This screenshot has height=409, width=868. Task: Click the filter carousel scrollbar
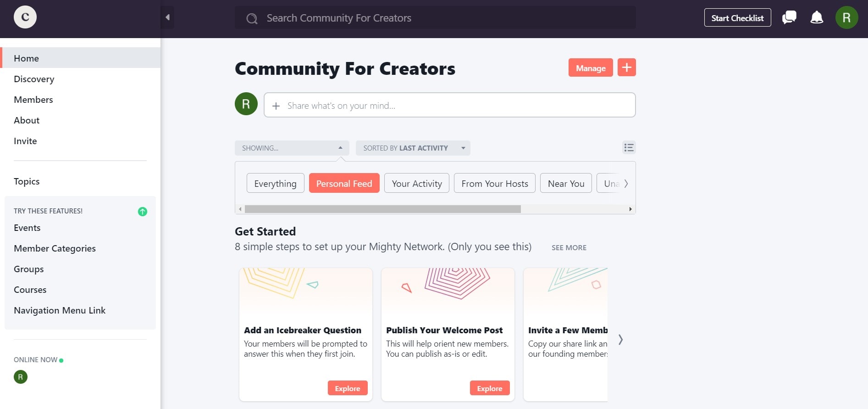383,209
